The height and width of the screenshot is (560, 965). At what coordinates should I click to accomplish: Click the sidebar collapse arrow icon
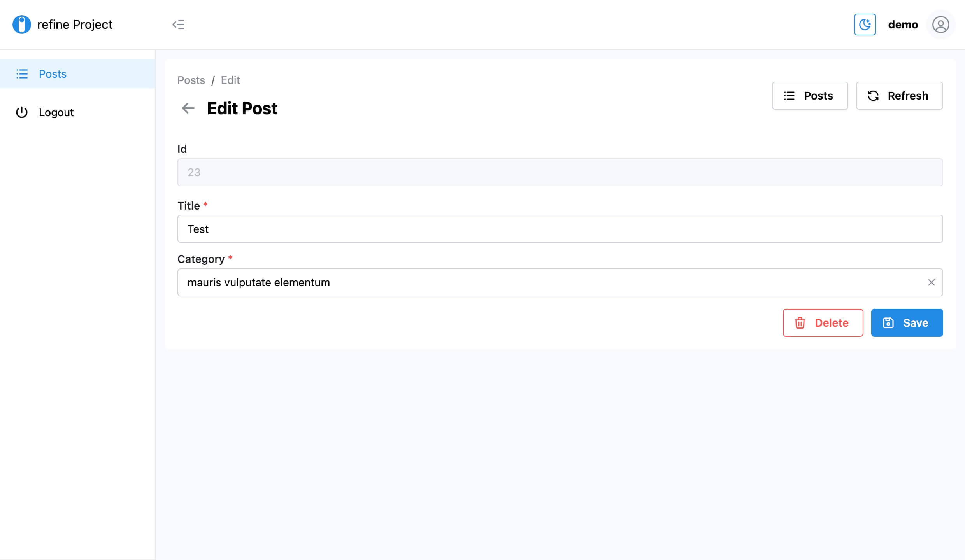[177, 24]
